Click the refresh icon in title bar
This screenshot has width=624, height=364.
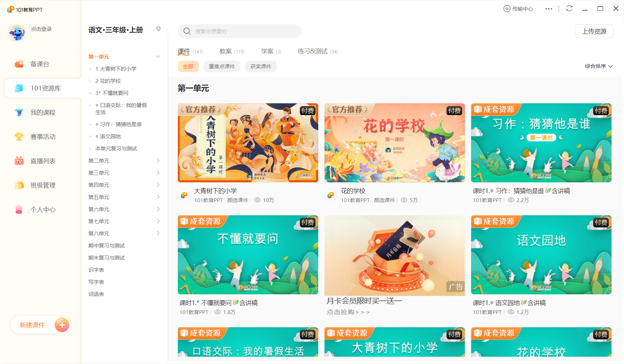(569, 8)
